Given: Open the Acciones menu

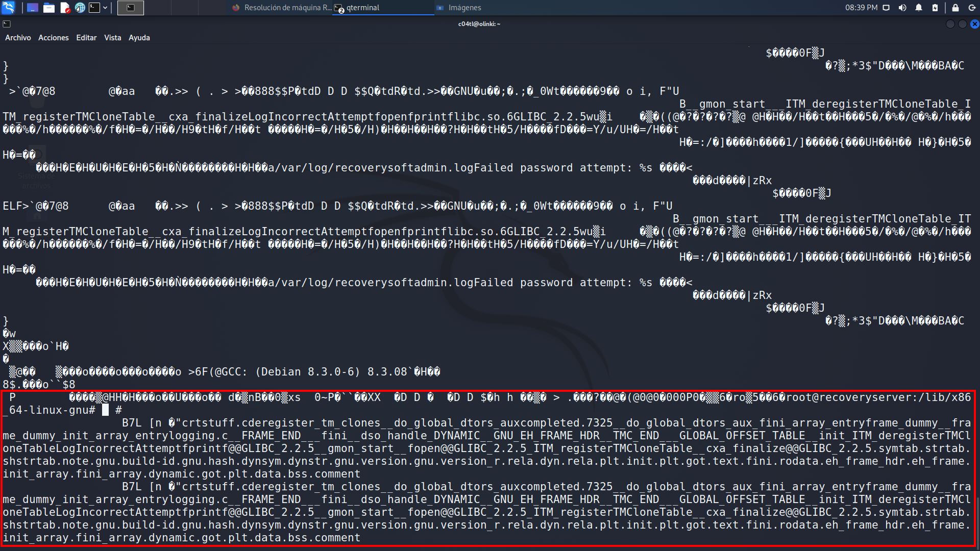Looking at the screenshot, I should [x=53, y=37].
